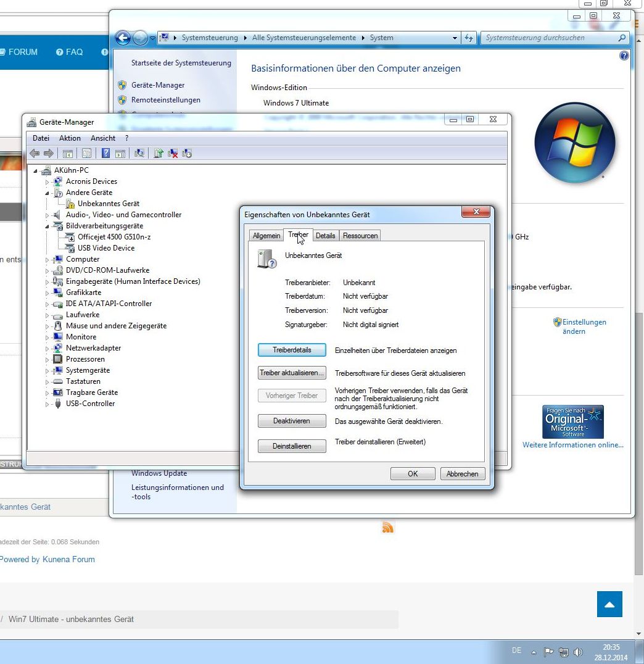The height and width of the screenshot is (664, 644).
Task: Click the RSS feed icon on the forum page
Action: tap(388, 527)
